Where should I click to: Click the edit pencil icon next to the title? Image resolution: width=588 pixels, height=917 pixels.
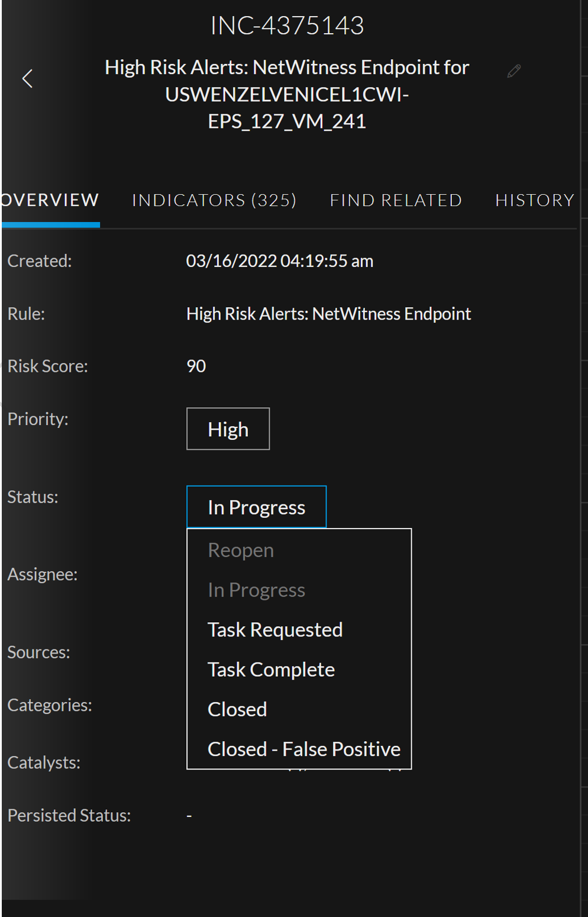tap(512, 71)
